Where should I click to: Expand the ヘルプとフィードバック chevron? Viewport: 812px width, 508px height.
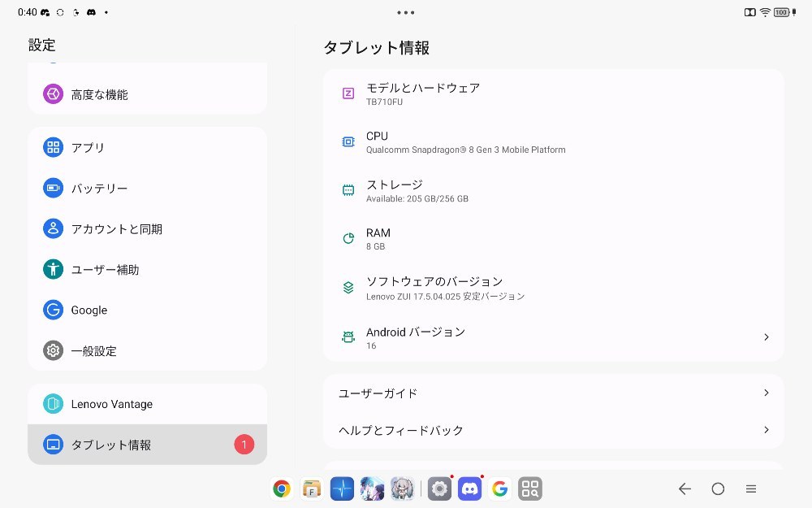pyautogui.click(x=767, y=430)
